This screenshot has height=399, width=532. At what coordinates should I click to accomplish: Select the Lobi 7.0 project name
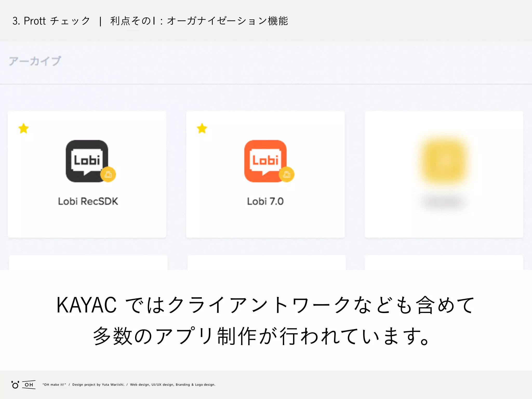[x=265, y=201]
